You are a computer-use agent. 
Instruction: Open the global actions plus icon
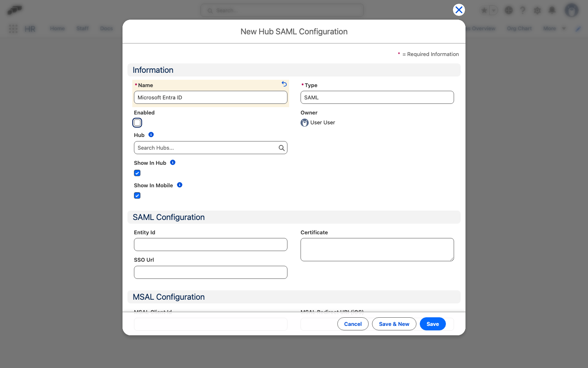509,10
